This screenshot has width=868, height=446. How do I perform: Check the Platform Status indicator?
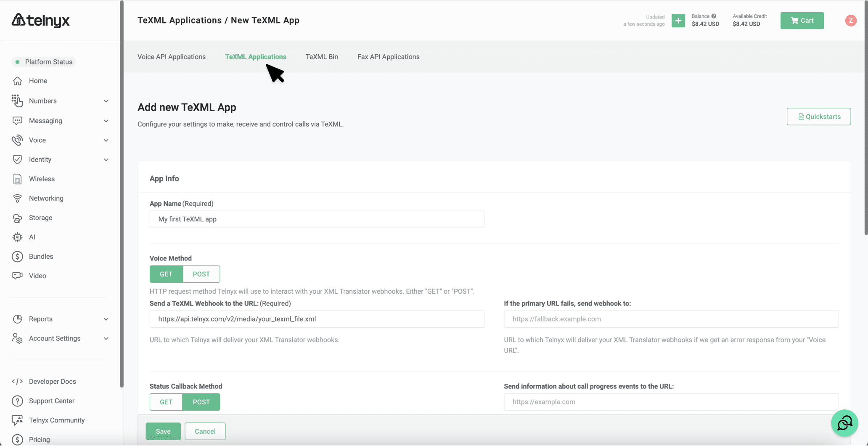tap(44, 62)
